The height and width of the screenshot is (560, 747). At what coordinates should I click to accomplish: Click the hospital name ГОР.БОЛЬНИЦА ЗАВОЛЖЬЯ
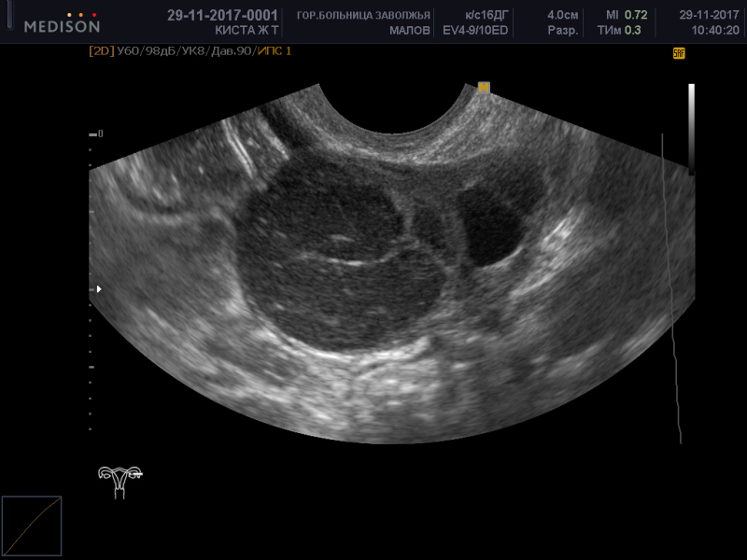pyautogui.click(x=363, y=16)
